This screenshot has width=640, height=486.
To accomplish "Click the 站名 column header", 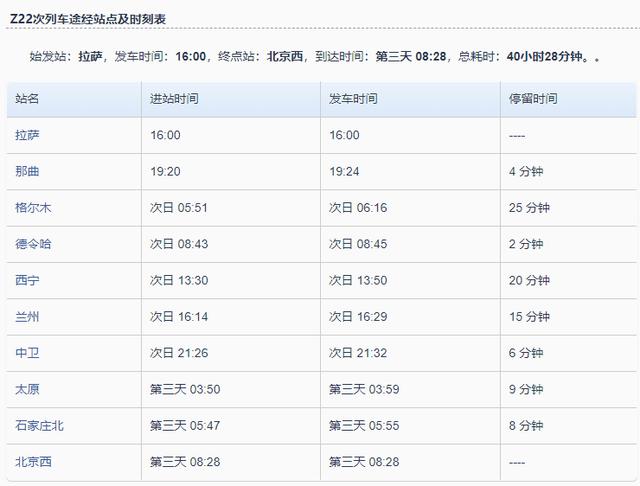I will 28,99.
